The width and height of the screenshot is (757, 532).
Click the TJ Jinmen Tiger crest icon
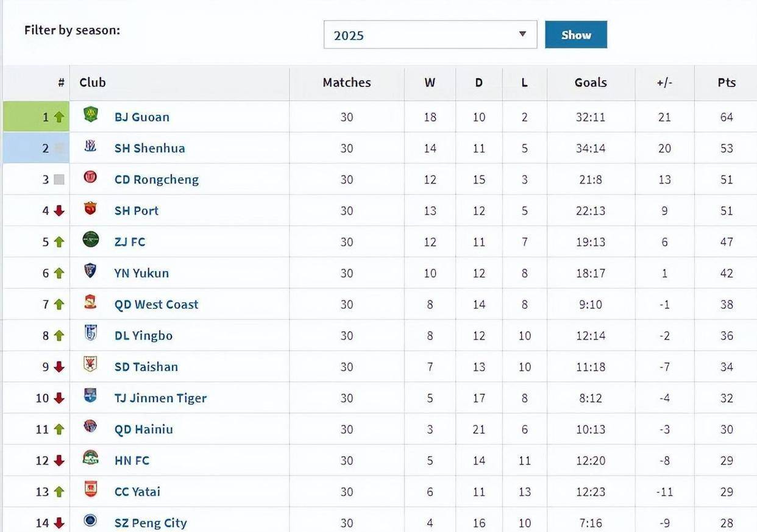click(x=91, y=396)
